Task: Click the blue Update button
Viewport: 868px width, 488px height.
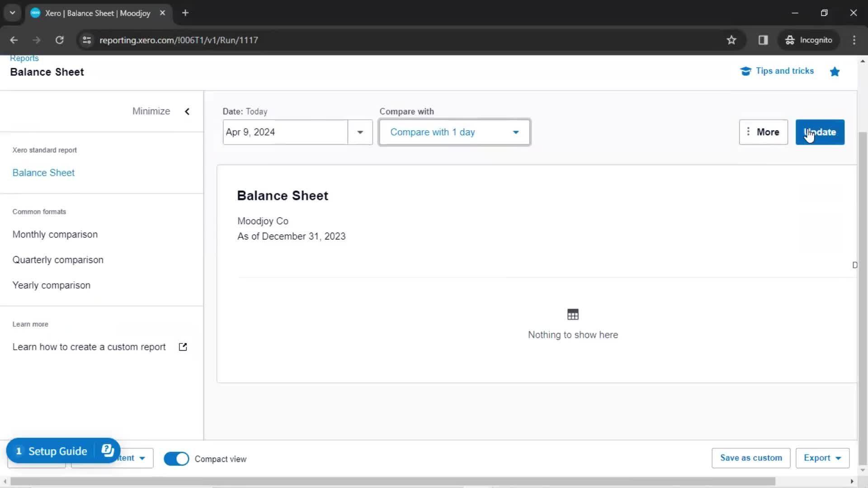Action: tap(820, 132)
